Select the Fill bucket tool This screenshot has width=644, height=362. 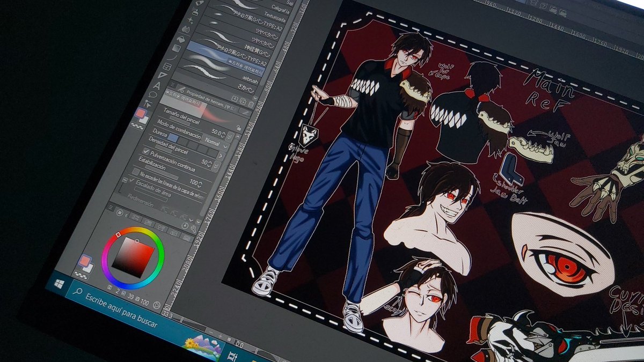(180, 40)
